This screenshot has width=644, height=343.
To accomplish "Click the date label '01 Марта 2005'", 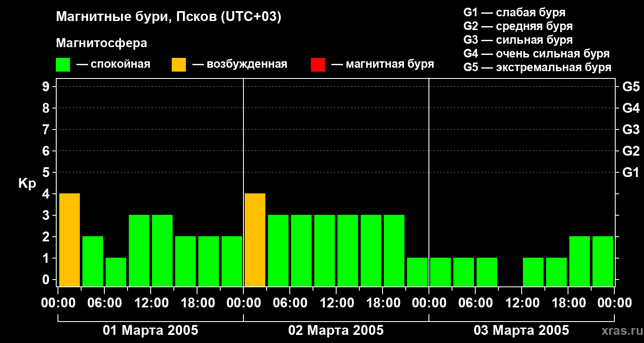I will tap(151, 331).
